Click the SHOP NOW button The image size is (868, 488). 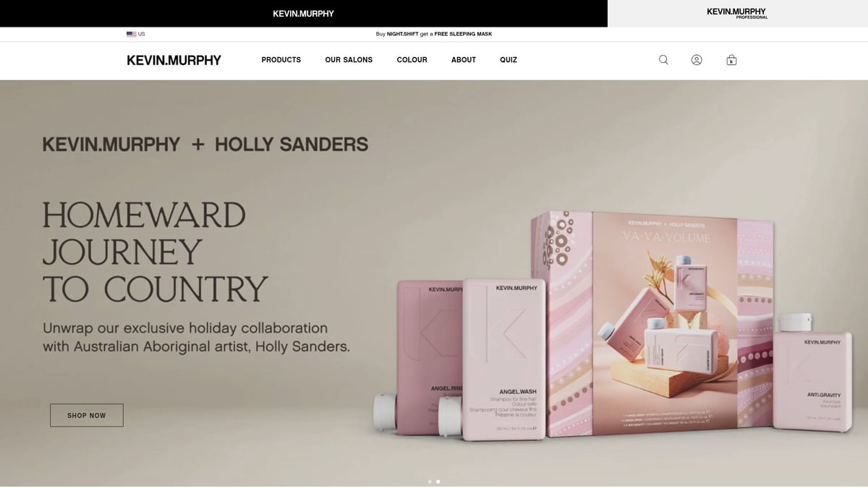(87, 415)
